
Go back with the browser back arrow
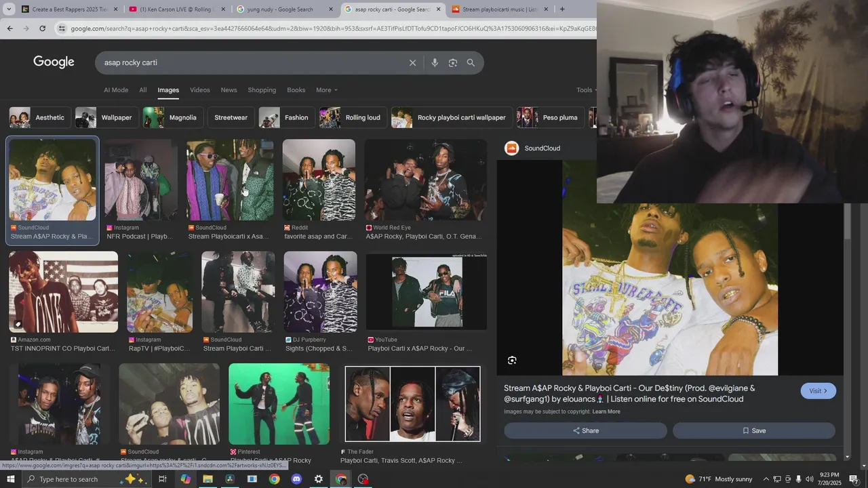pos(9,28)
